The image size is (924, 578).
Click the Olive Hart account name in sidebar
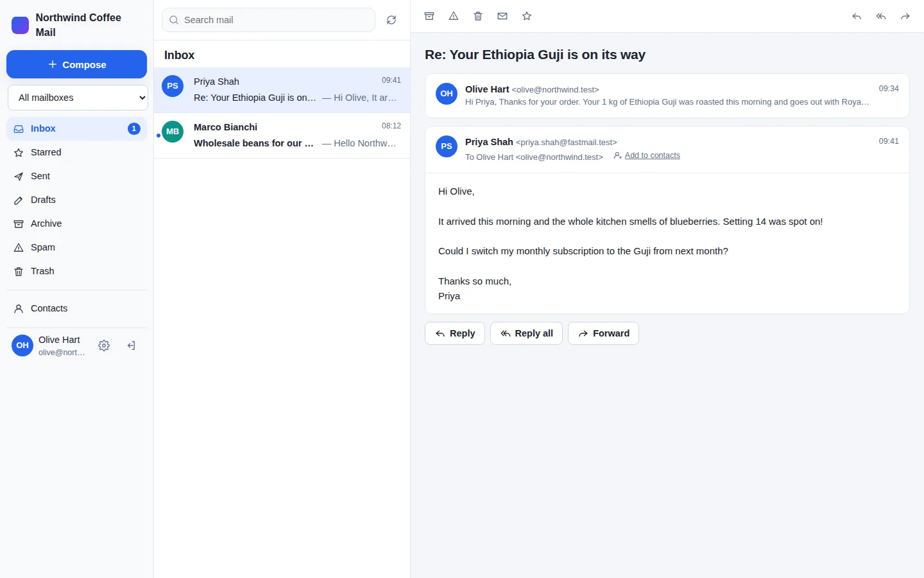click(59, 340)
